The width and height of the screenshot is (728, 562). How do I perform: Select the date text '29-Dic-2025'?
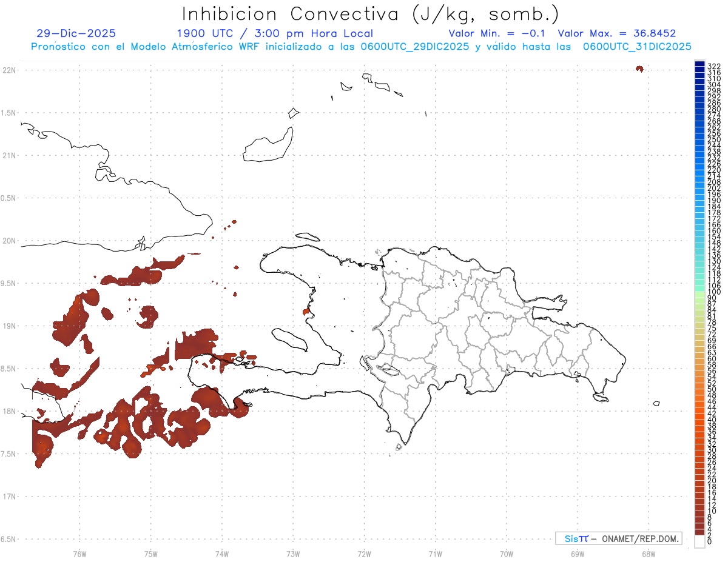76,33
